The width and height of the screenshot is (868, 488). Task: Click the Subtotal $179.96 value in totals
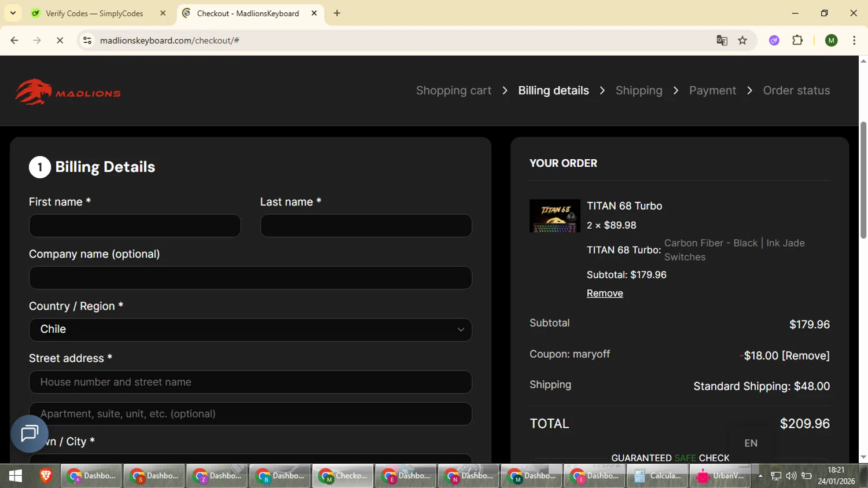pyautogui.click(x=810, y=325)
